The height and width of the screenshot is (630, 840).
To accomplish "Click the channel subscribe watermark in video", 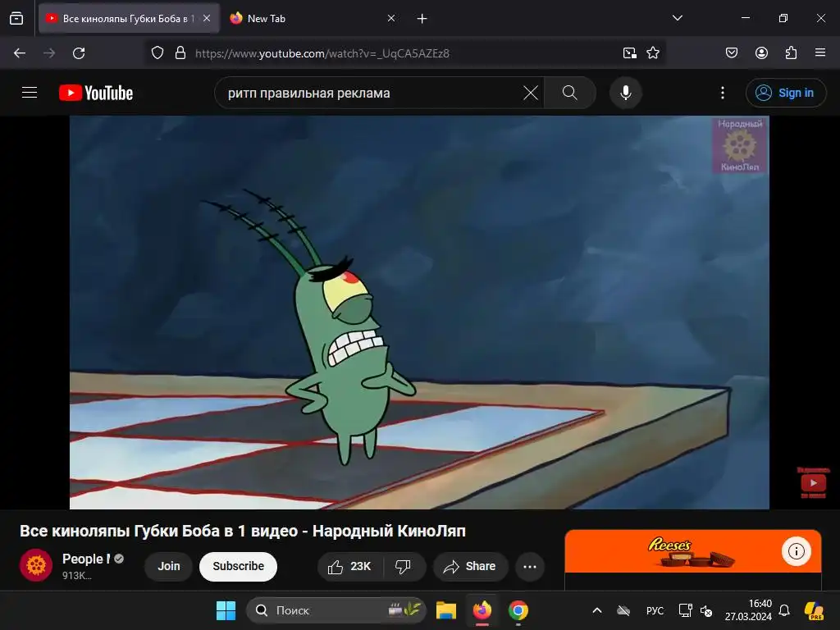I will click(x=813, y=482).
